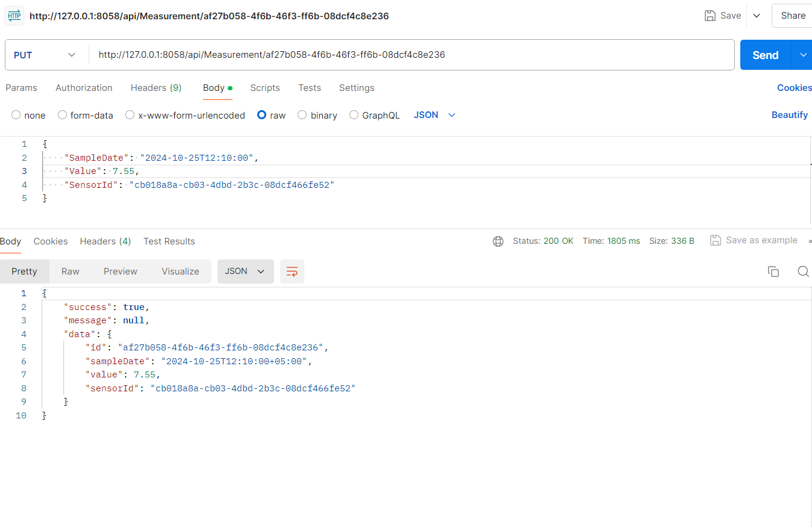Click the HTTP request type icon
Screen dimensions: 812x531
(x=14, y=16)
